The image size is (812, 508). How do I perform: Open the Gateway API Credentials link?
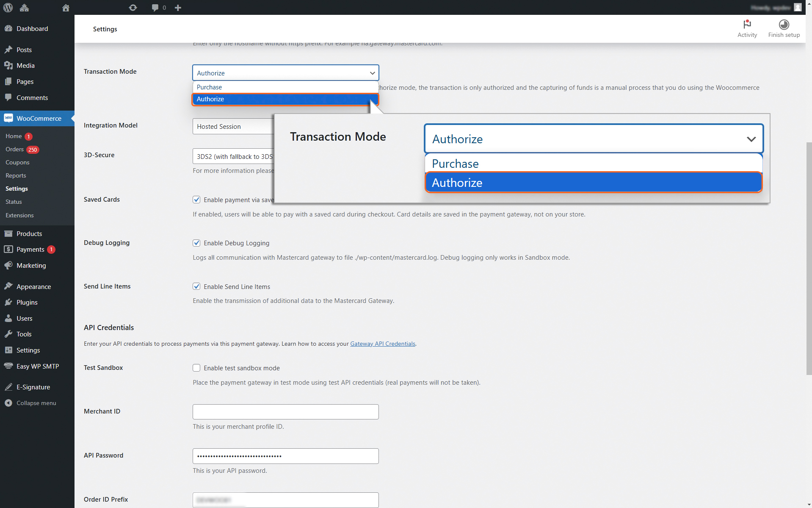(383, 344)
